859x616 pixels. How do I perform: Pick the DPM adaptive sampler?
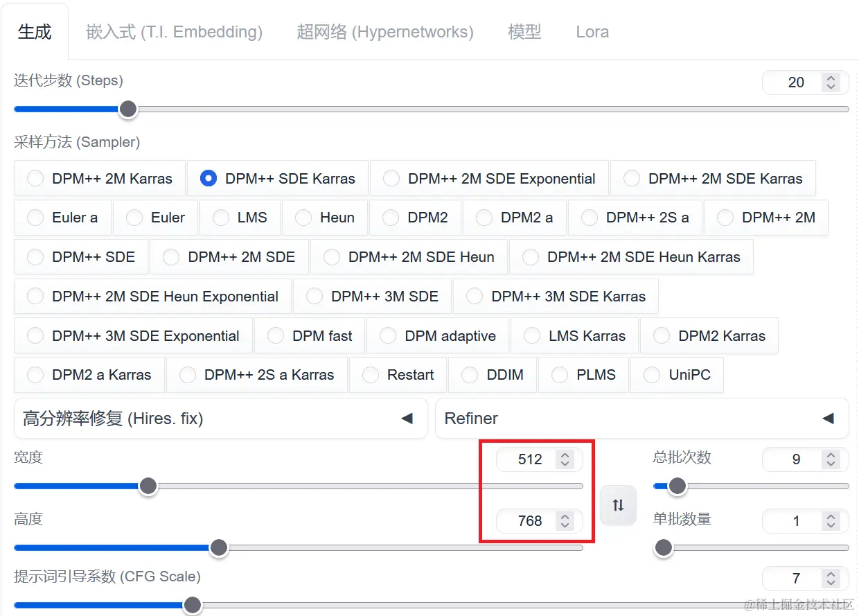click(438, 336)
